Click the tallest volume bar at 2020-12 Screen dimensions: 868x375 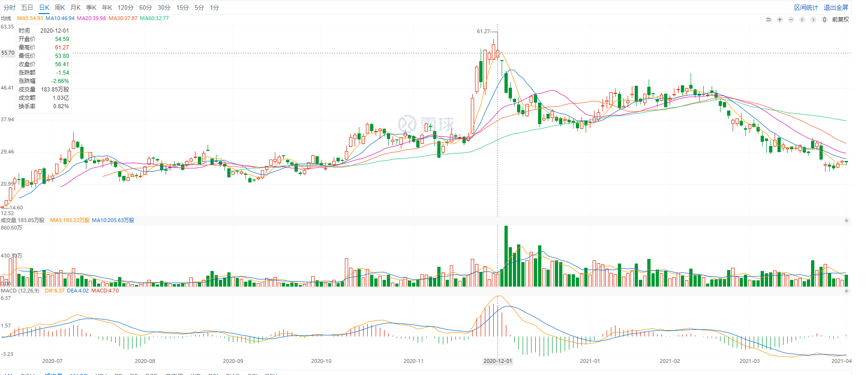(x=506, y=256)
